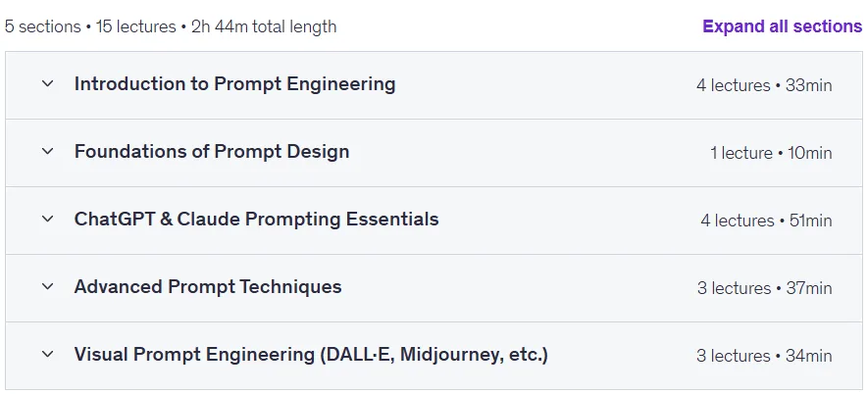Click chevron beside ChatGPT & Claude Prompting Essentials
The width and height of the screenshot is (868, 394).
[x=48, y=220]
